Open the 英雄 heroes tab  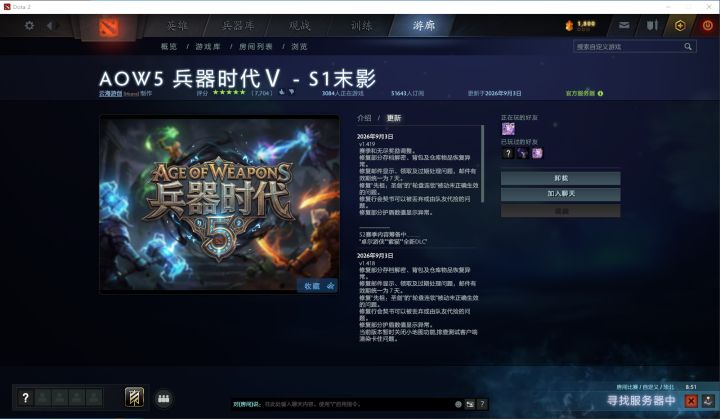[177, 25]
